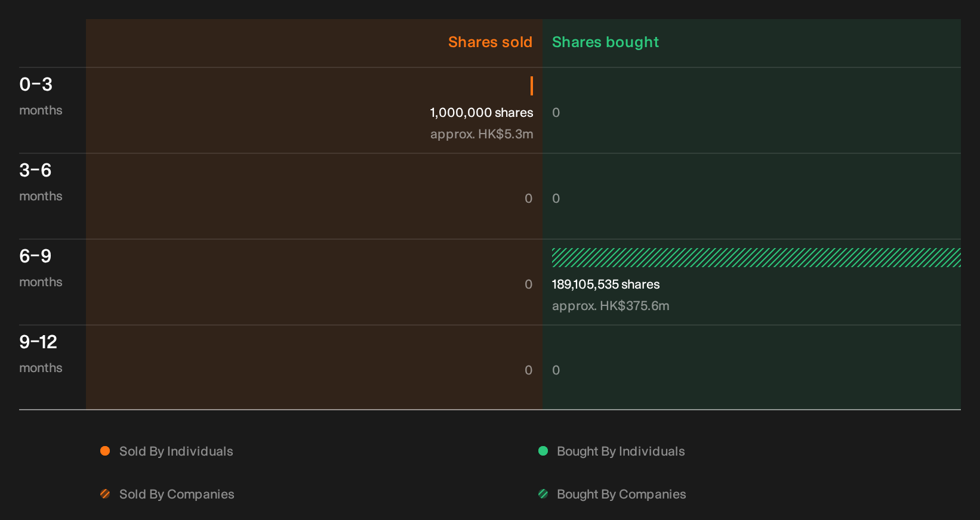
Task: Select the Bought By Companies legend label
Action: coord(621,494)
